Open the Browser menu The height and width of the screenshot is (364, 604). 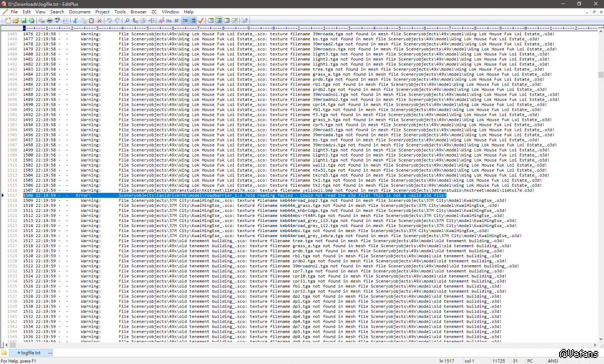tap(138, 12)
